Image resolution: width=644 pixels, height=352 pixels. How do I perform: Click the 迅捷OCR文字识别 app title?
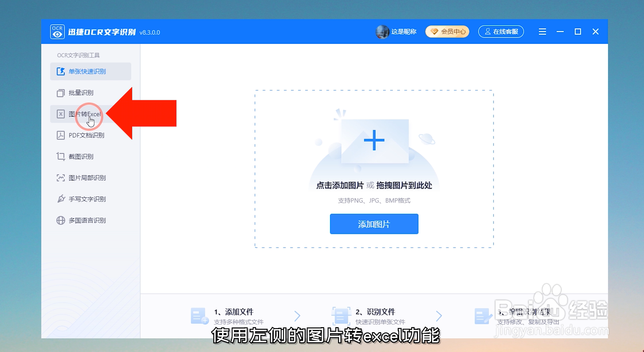(x=102, y=32)
